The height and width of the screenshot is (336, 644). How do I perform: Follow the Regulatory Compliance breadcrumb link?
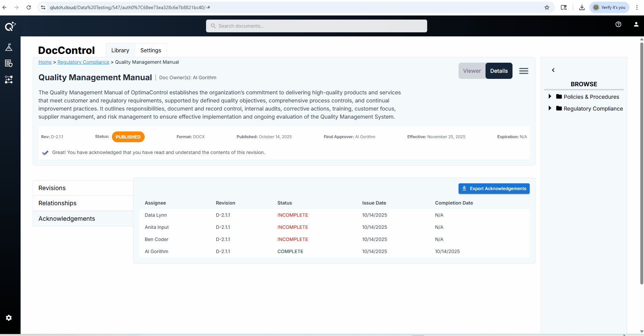coord(83,62)
